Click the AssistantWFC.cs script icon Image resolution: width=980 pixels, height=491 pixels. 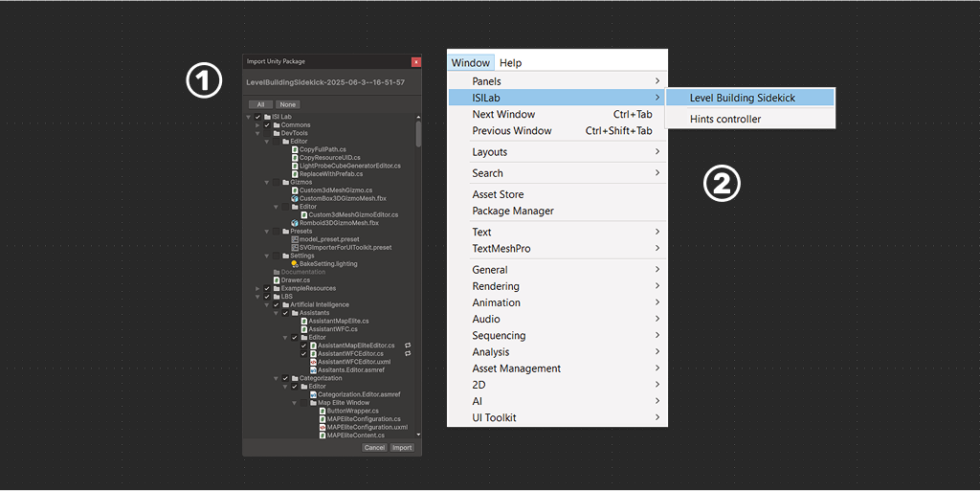(304, 328)
